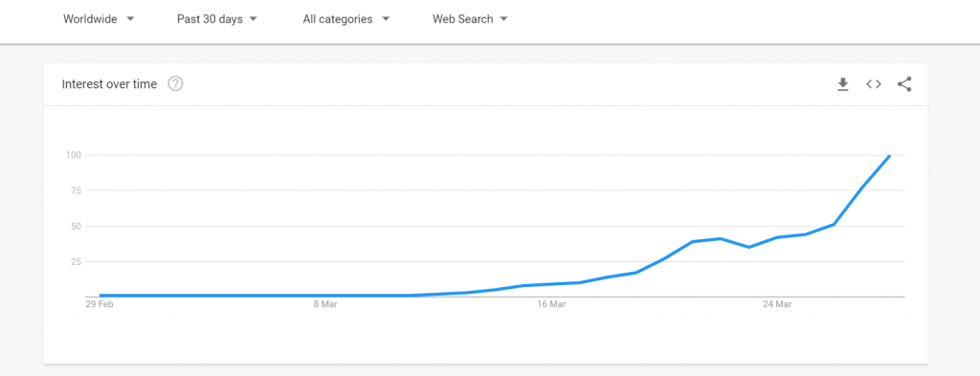Viewport: 980px width, 376px height.
Task: Click the arrow next to Worldwide
Action: coord(130,19)
